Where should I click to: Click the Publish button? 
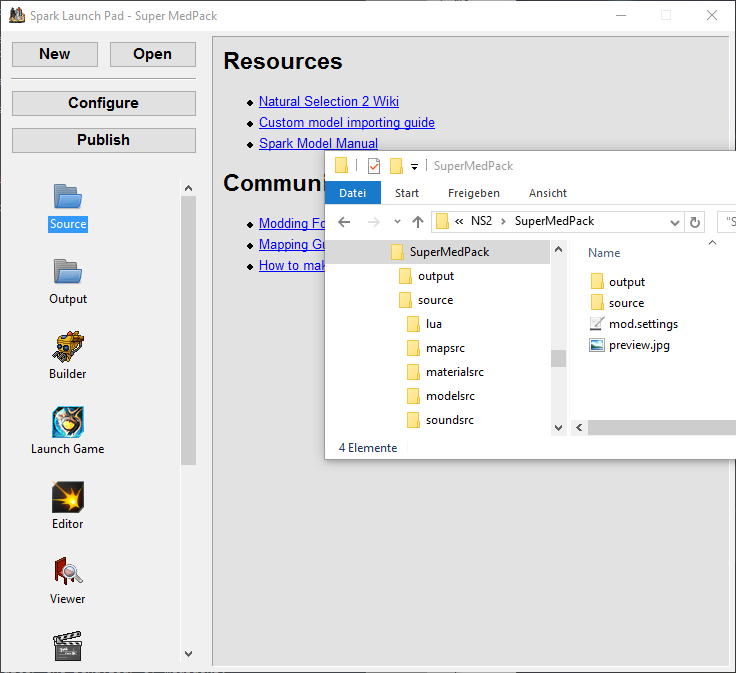(x=104, y=140)
